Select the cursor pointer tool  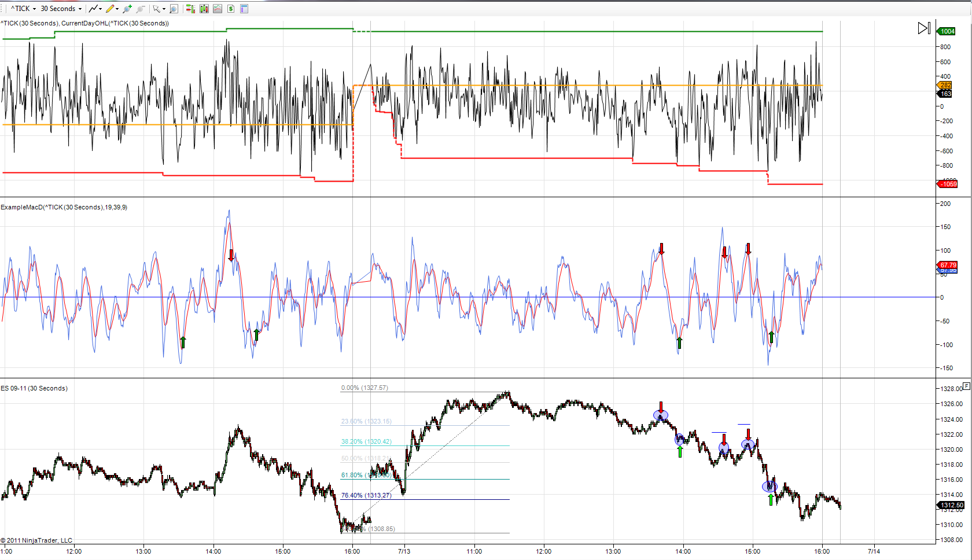coord(156,9)
